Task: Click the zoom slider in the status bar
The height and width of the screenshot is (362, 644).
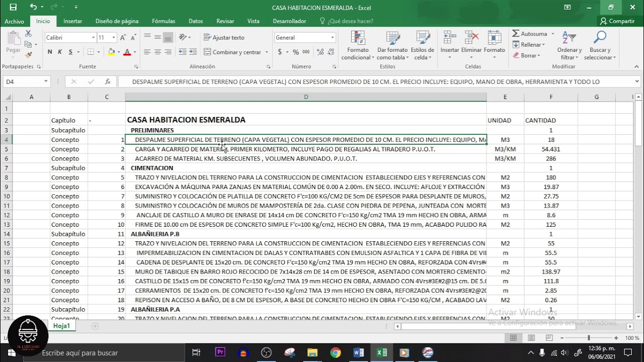Action: point(589,338)
